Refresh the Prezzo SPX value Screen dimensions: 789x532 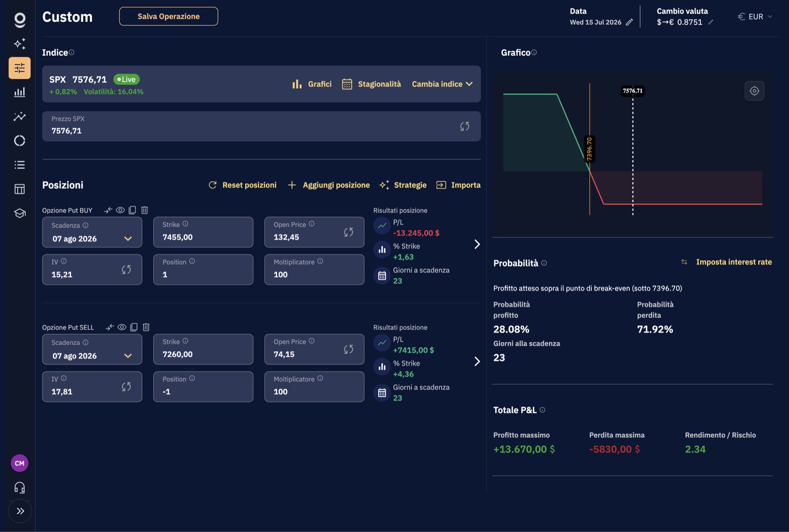click(x=465, y=126)
